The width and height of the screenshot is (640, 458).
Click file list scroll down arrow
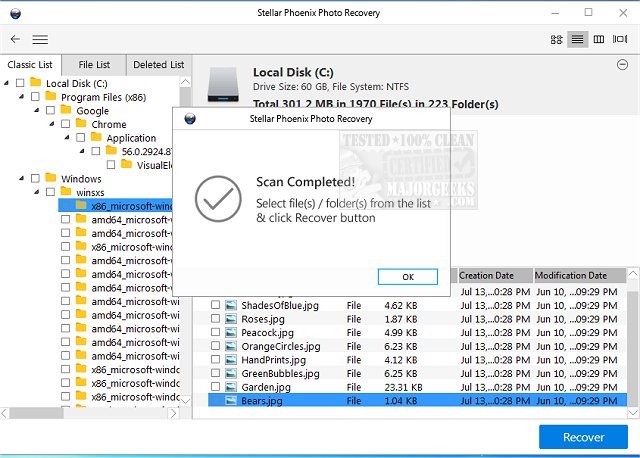[633, 413]
